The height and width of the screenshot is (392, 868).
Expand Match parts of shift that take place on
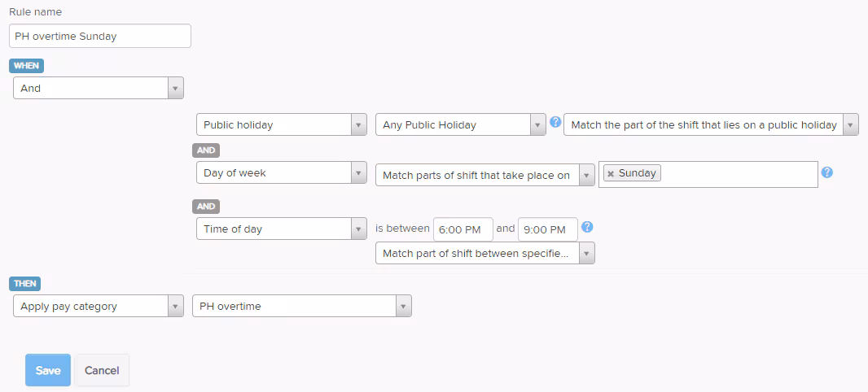click(485, 176)
